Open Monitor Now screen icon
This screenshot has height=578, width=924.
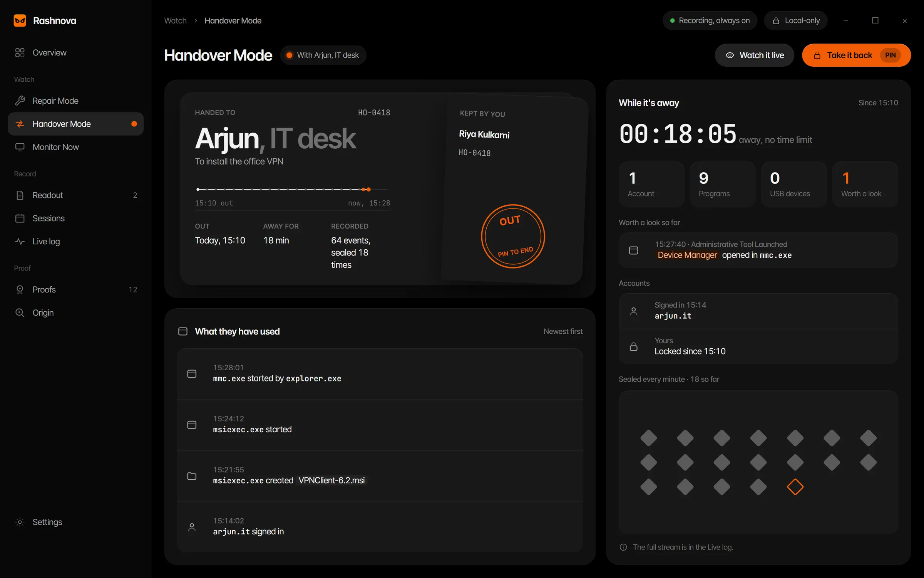point(20,147)
